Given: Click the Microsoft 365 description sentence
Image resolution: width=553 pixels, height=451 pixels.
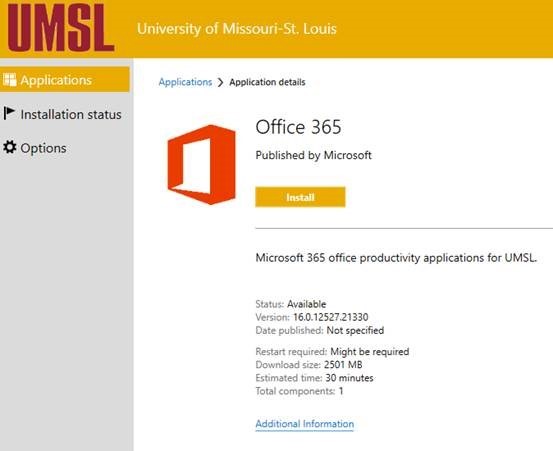Looking at the screenshot, I should (396, 258).
